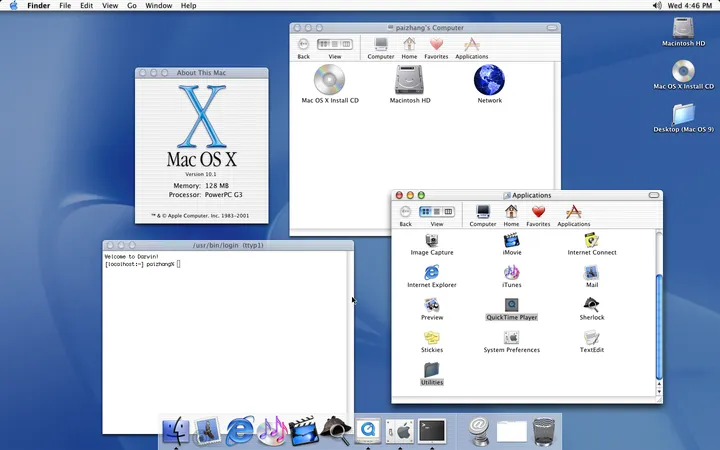Go Home from Applications window toolbar
Screen dimensions: 720x450
pyautogui.click(x=511, y=216)
